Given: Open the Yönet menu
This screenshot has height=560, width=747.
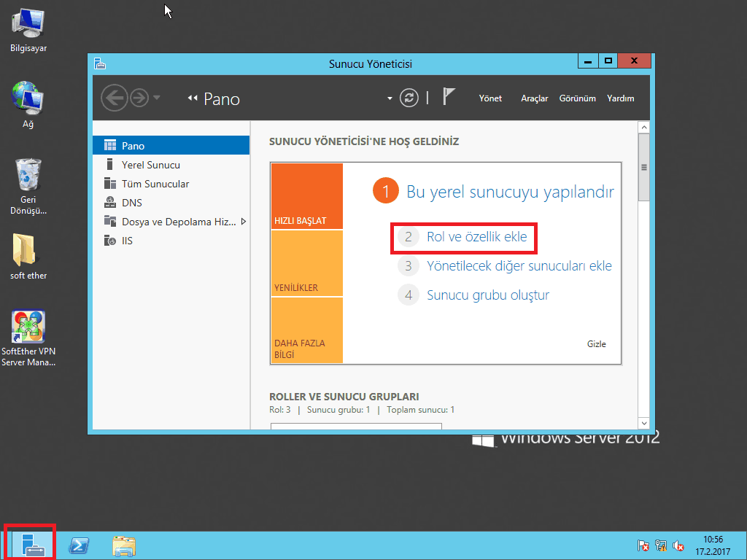Looking at the screenshot, I should point(490,98).
